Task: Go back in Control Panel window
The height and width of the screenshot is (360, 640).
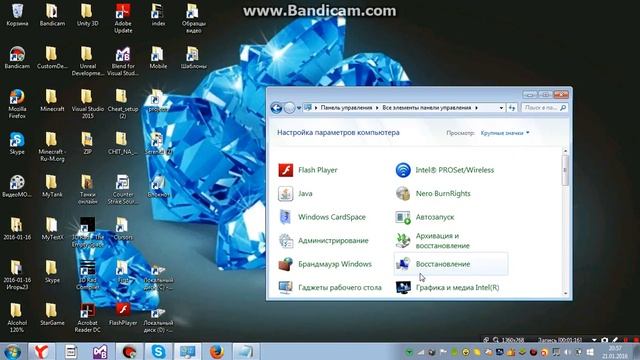Action: [276, 108]
